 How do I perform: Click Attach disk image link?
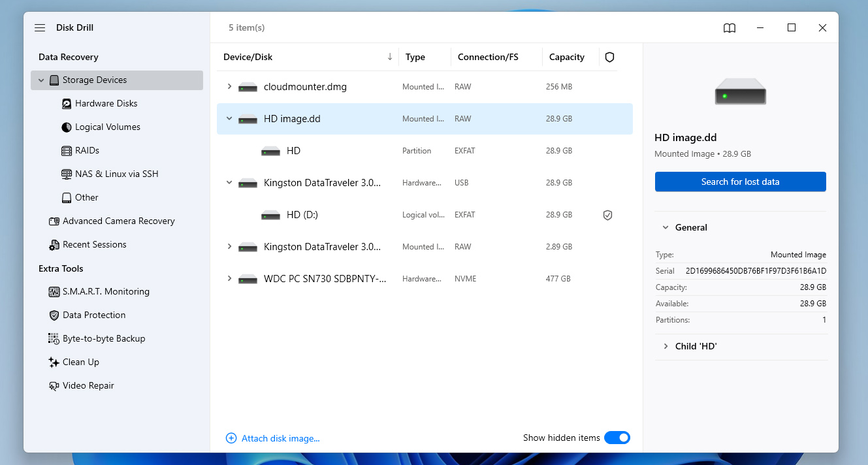coord(281,438)
